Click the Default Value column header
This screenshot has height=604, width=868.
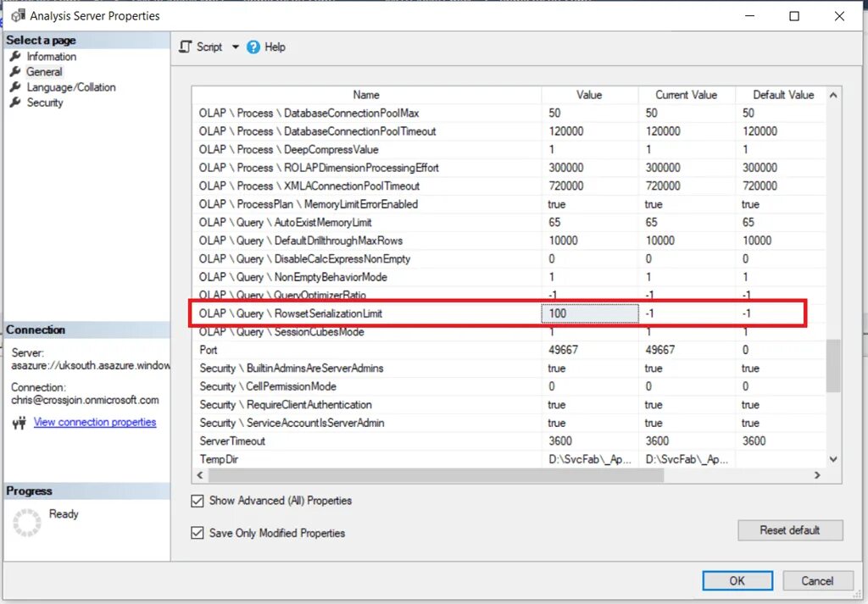point(782,95)
